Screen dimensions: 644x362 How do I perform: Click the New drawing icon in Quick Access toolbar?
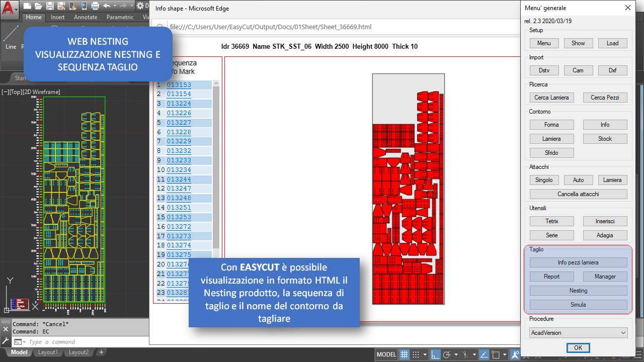tap(27, 6)
